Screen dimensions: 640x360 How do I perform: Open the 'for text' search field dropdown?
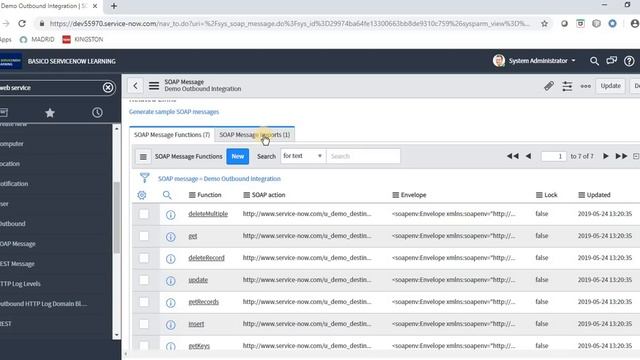303,156
